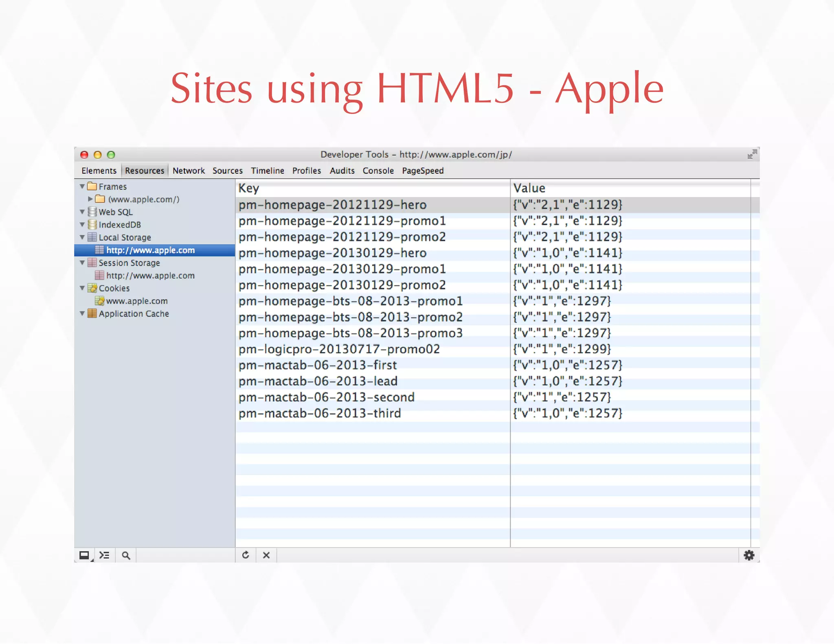Click the dock-to-window icon in bottom bar

[84, 555]
